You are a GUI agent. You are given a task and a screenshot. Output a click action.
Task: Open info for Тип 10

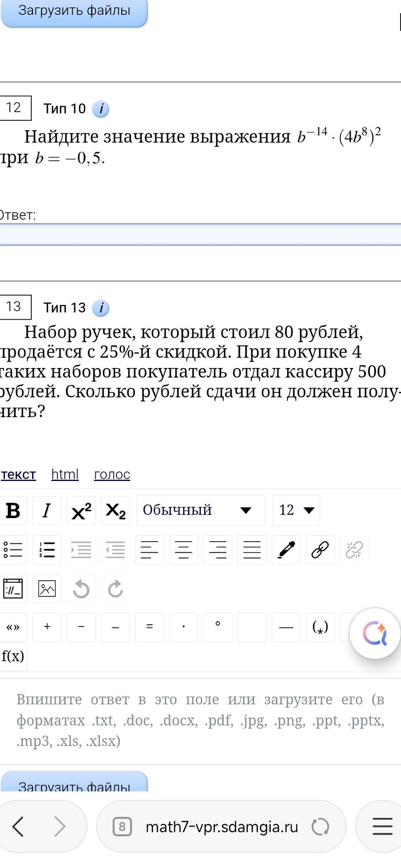pyautogui.click(x=100, y=109)
